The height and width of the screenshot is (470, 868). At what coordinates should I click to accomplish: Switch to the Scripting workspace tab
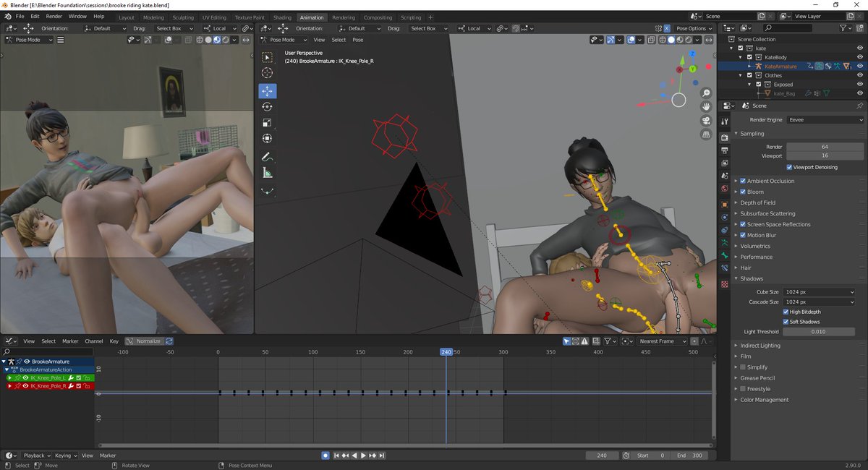pyautogui.click(x=411, y=17)
